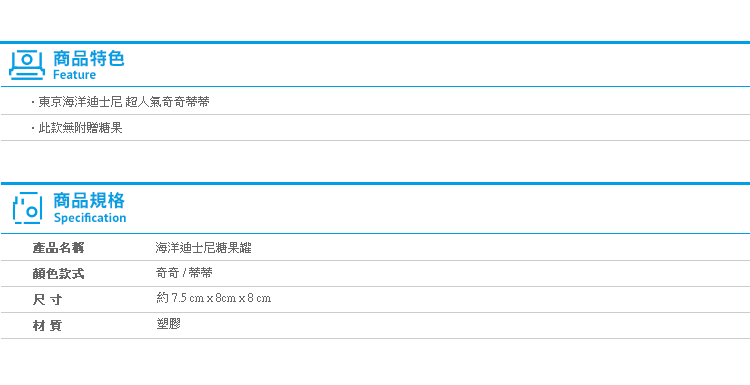Click the 產品名稱 row label
This screenshot has height=385, width=750.
pyautogui.click(x=58, y=248)
